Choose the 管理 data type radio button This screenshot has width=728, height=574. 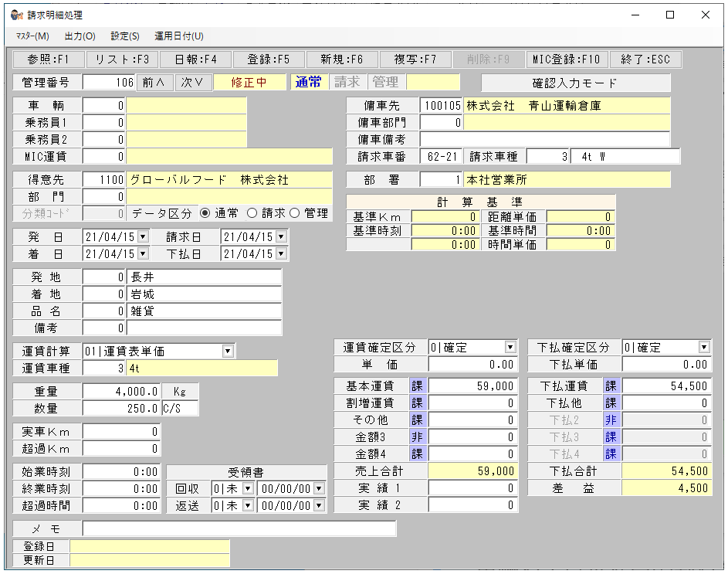tap(296, 213)
